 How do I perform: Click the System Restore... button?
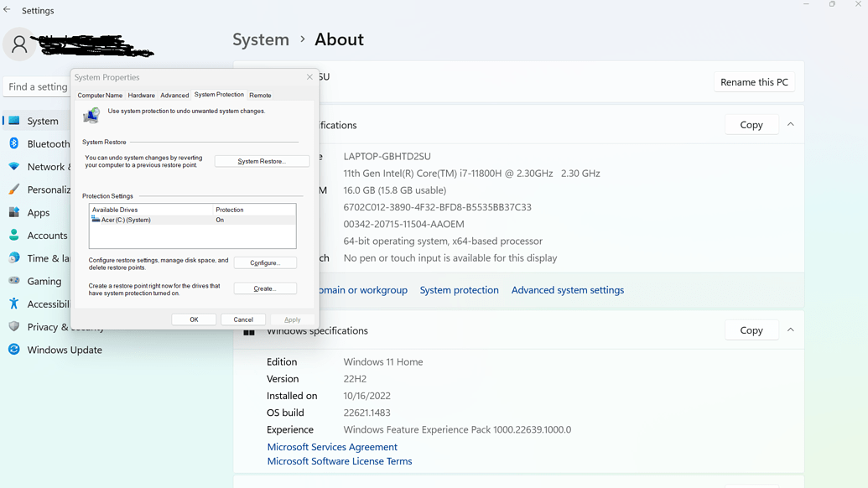(x=262, y=161)
